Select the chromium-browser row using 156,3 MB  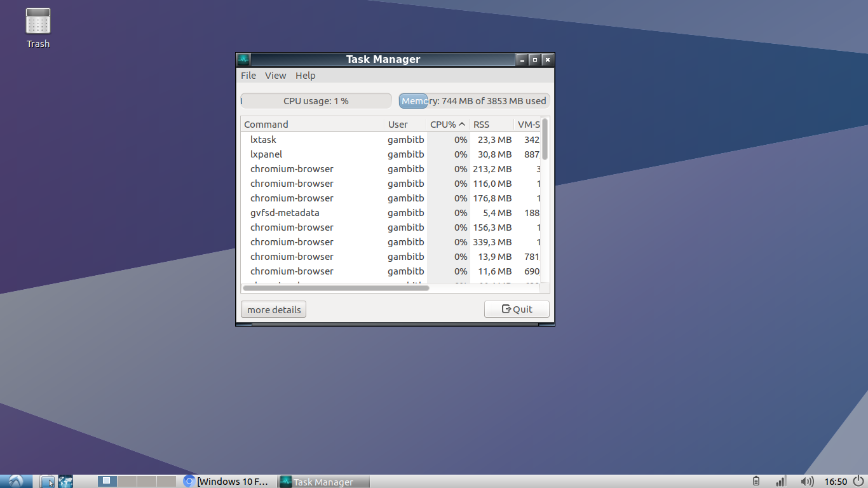pyautogui.click(x=391, y=227)
